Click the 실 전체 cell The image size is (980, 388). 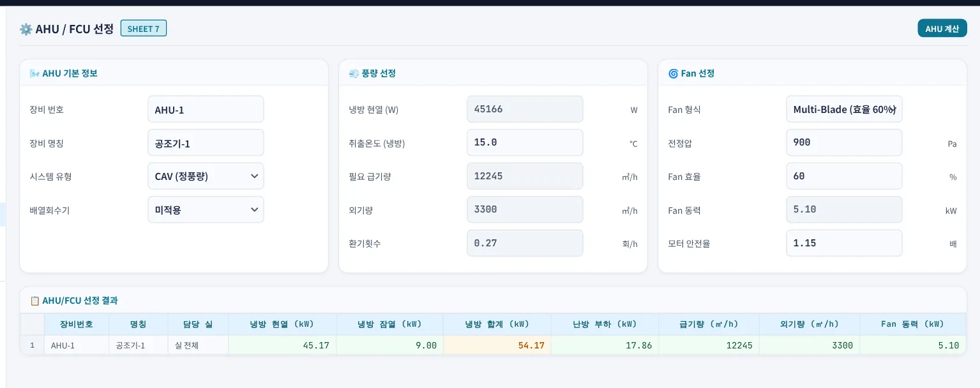198,345
